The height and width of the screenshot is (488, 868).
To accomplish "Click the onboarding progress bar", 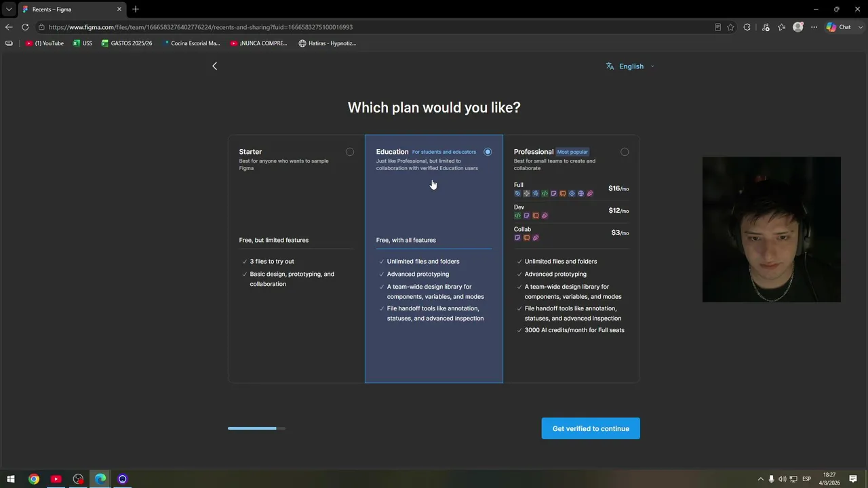I will 256,428.
